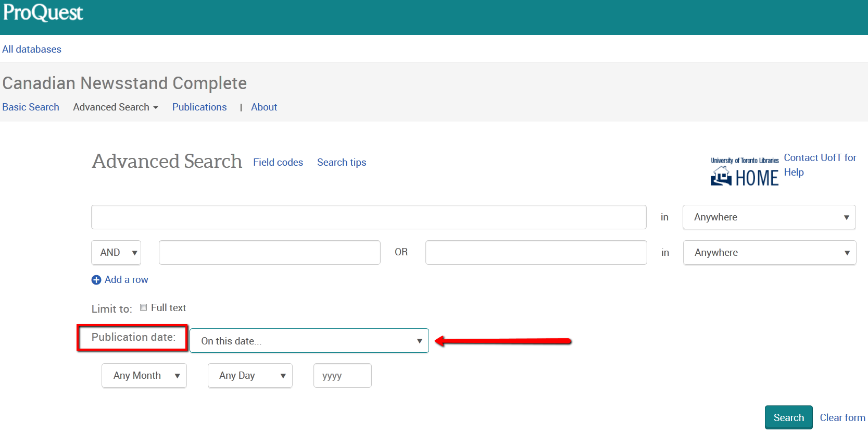Click the ProQuest logo

(43, 13)
